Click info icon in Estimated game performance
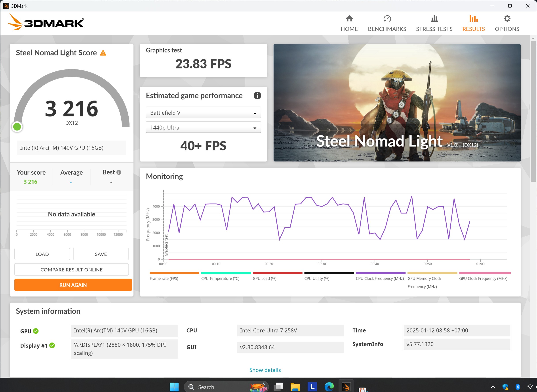Screen dimensions: 537x392 [x=257, y=96]
